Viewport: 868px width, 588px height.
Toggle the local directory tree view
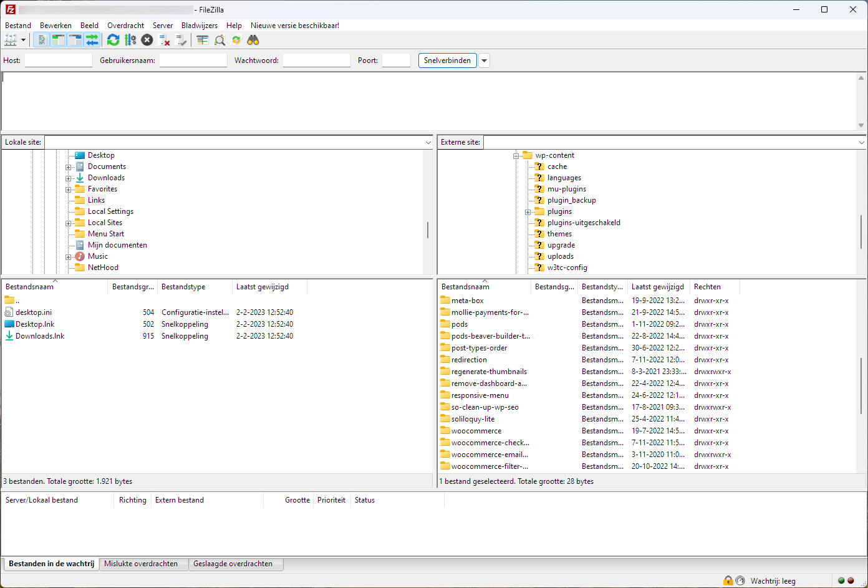pyautogui.click(x=58, y=40)
